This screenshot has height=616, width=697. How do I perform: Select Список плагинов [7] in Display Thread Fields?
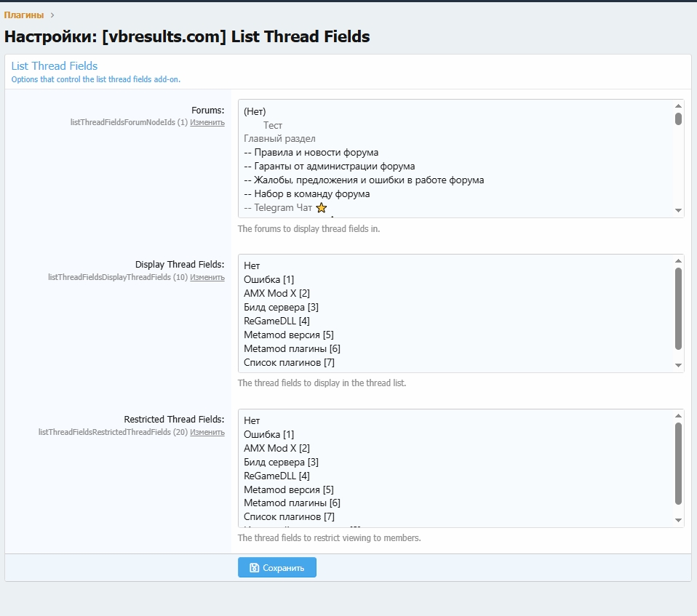[289, 363]
